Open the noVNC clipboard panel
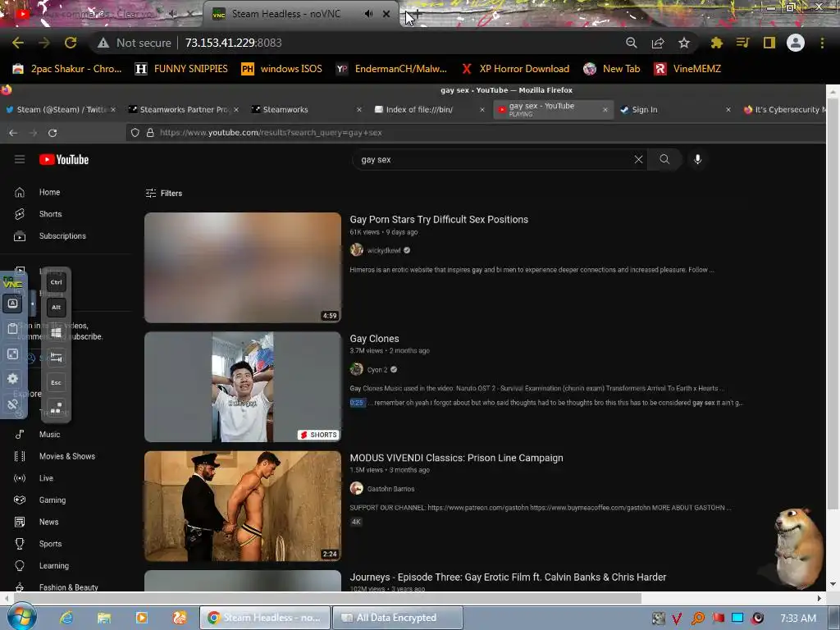The image size is (840, 630). tap(13, 329)
